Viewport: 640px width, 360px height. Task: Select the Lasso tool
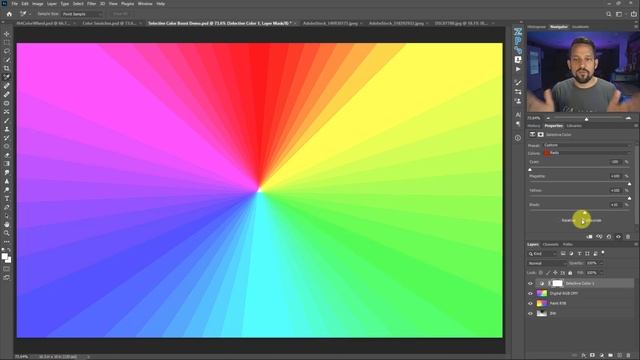click(x=7, y=51)
